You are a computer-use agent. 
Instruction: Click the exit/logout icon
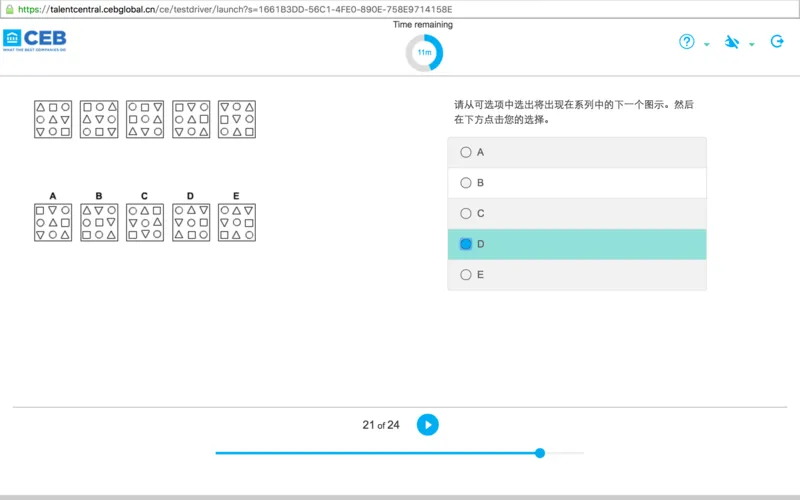777,41
